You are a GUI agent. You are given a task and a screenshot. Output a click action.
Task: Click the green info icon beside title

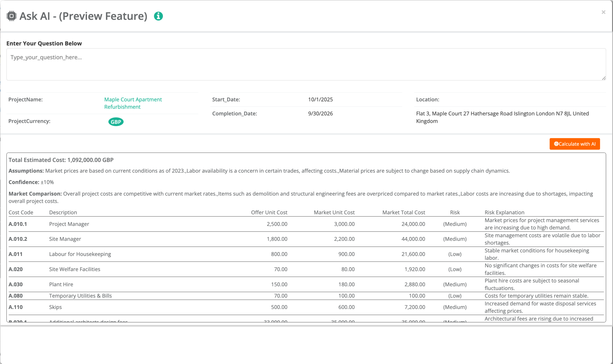(158, 16)
